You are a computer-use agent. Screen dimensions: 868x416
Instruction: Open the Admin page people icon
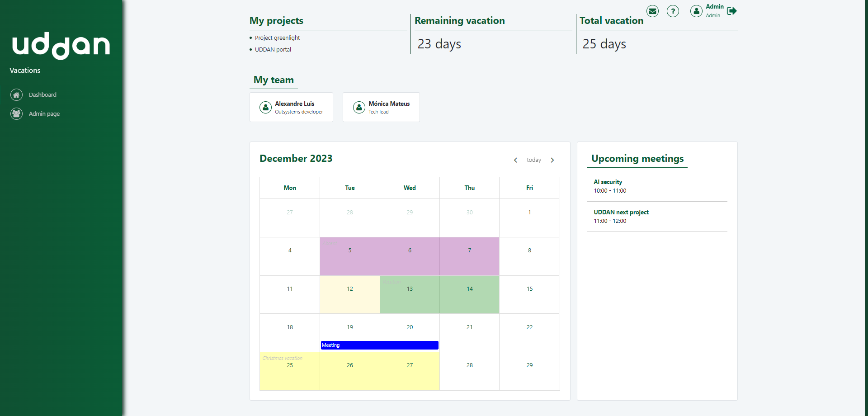coord(16,113)
